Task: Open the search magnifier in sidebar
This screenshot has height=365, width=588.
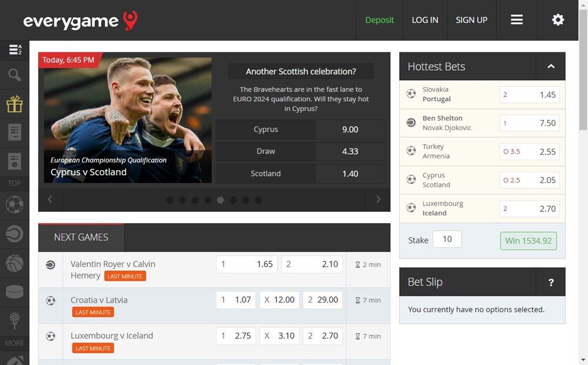Action: pos(15,75)
